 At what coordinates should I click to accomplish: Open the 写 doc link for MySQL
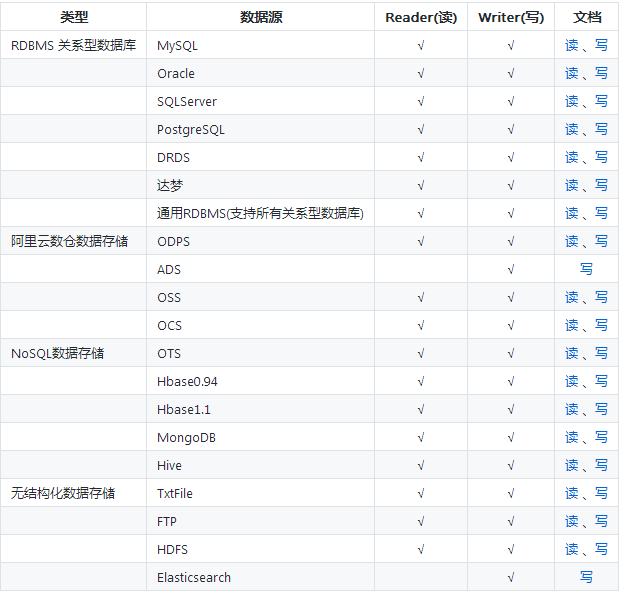(601, 45)
